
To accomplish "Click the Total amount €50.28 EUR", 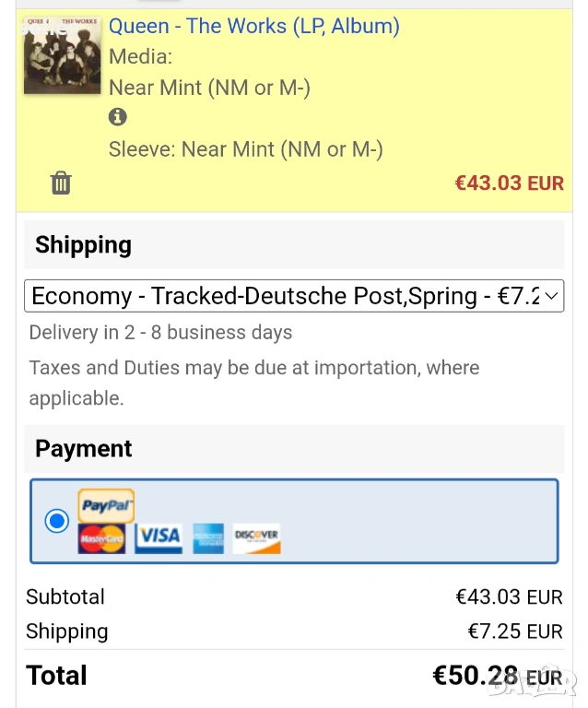I will (497, 676).
